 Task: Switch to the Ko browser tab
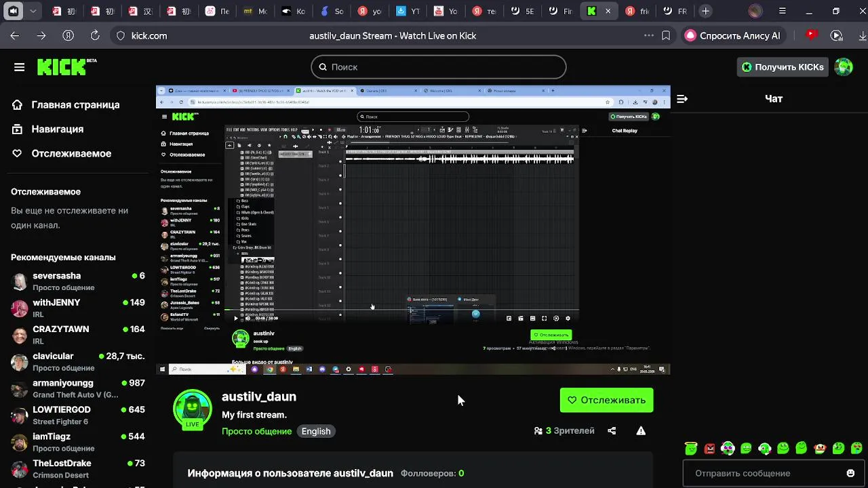(295, 11)
